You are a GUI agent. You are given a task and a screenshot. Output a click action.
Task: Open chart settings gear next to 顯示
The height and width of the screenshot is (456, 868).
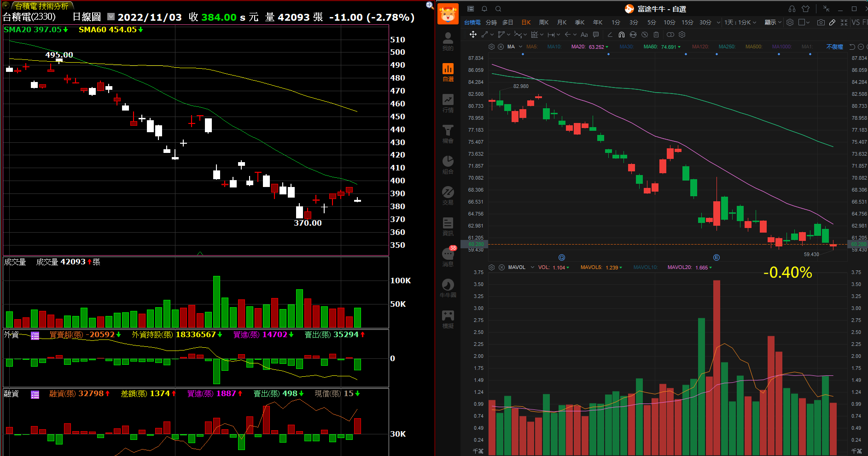[790, 22]
